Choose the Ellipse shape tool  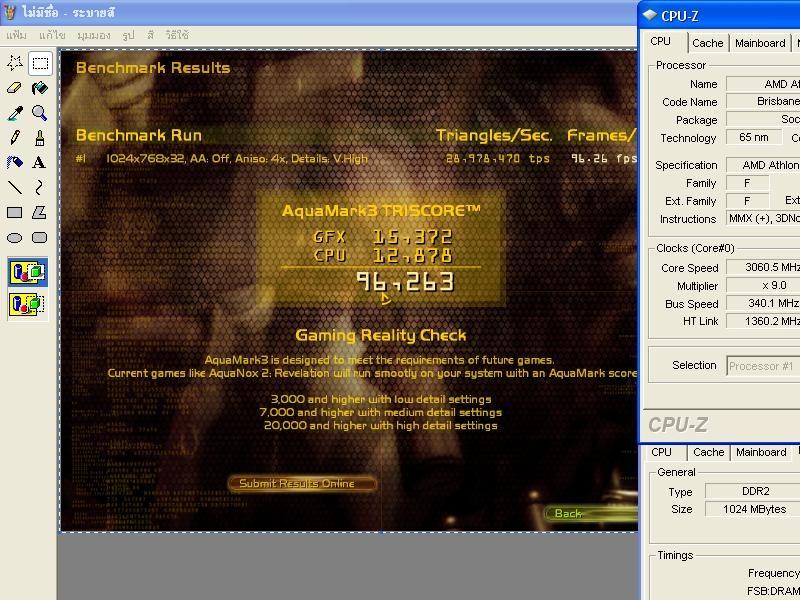(x=15, y=238)
